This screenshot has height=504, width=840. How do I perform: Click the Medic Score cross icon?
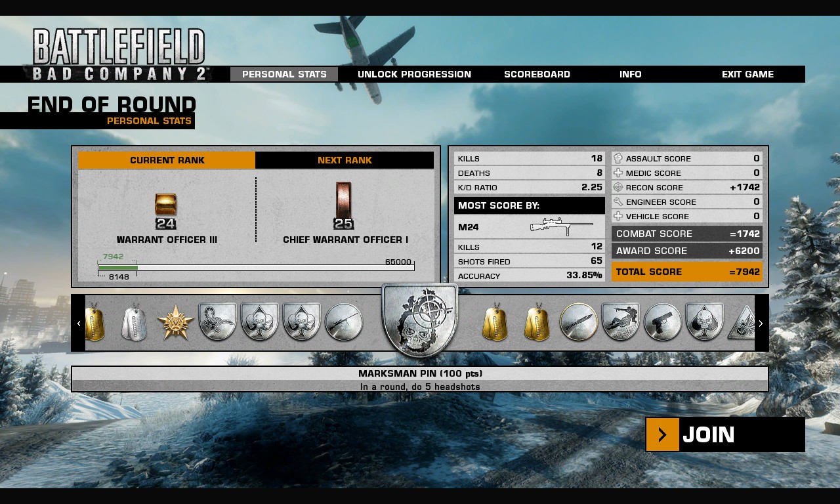tap(618, 173)
